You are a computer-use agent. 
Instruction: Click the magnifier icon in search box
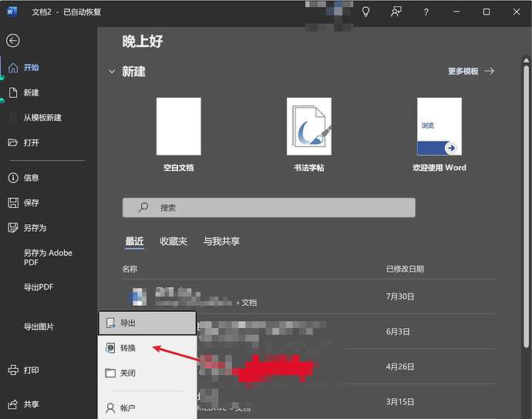pyautogui.click(x=143, y=207)
